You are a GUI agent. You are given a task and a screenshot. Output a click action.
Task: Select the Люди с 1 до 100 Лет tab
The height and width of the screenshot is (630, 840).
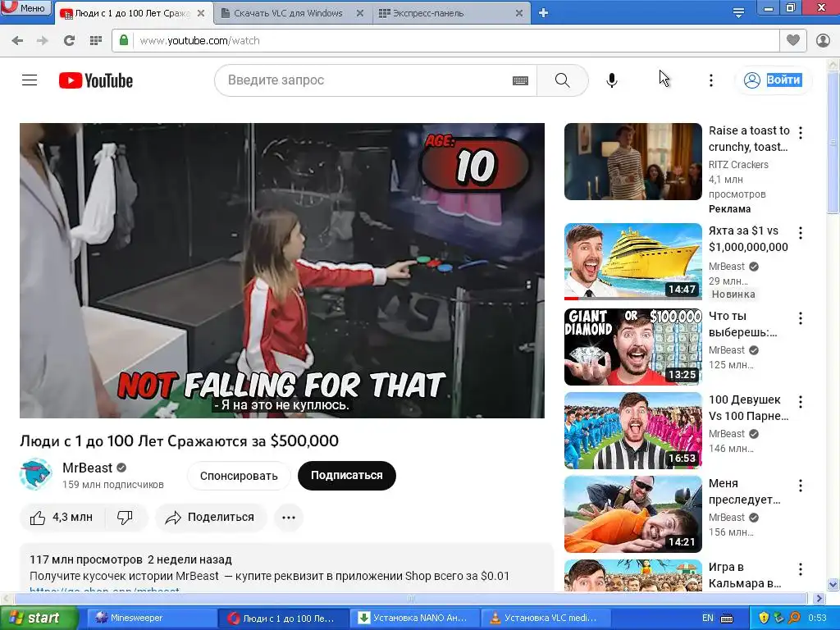pos(132,13)
